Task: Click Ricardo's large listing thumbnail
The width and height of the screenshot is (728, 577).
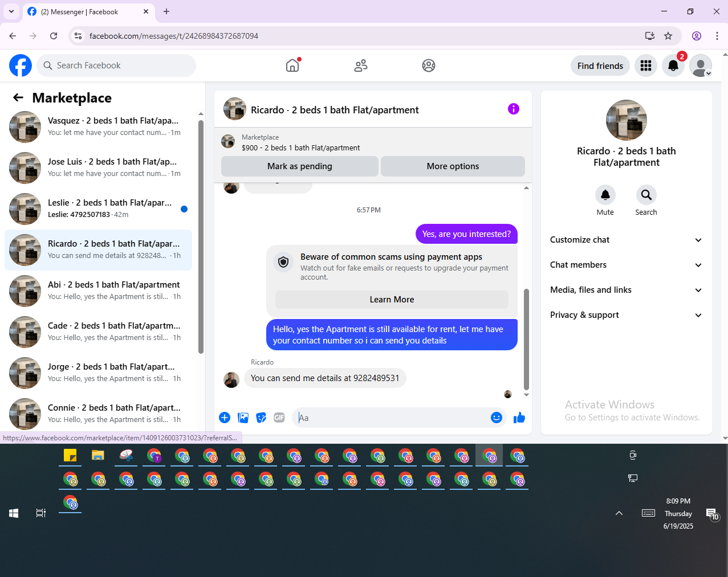Action: [x=627, y=120]
